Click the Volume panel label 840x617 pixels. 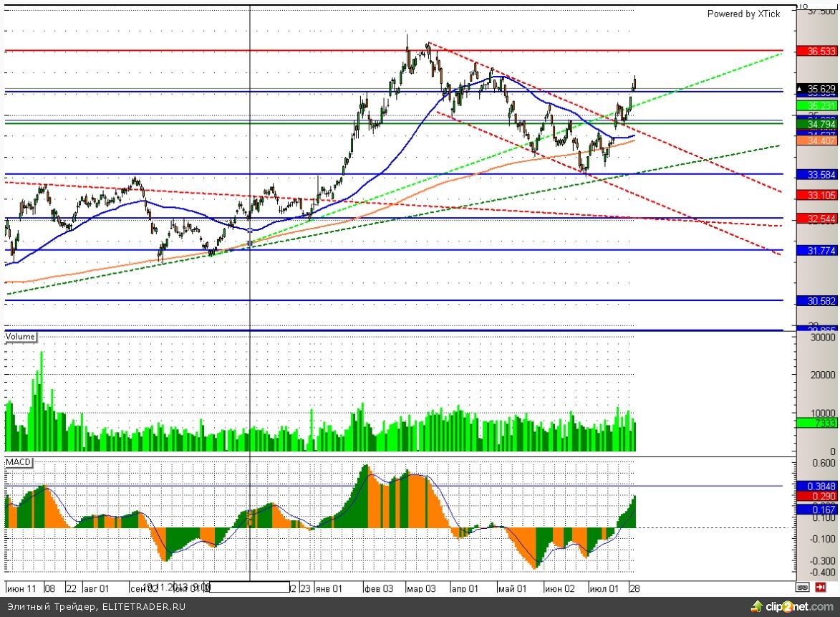[x=21, y=335]
